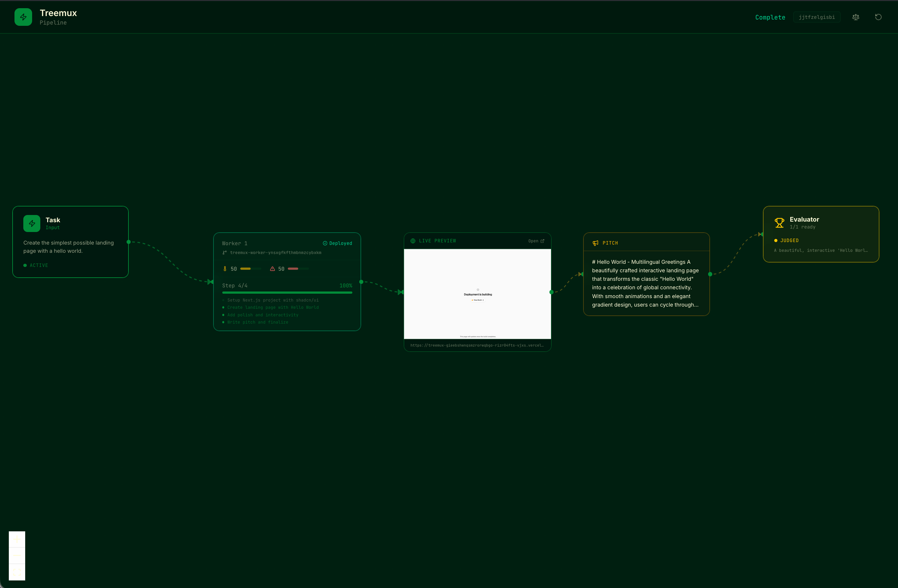898x588 pixels.
Task: Click the fit view control
Action: pyautogui.click(x=17, y=572)
